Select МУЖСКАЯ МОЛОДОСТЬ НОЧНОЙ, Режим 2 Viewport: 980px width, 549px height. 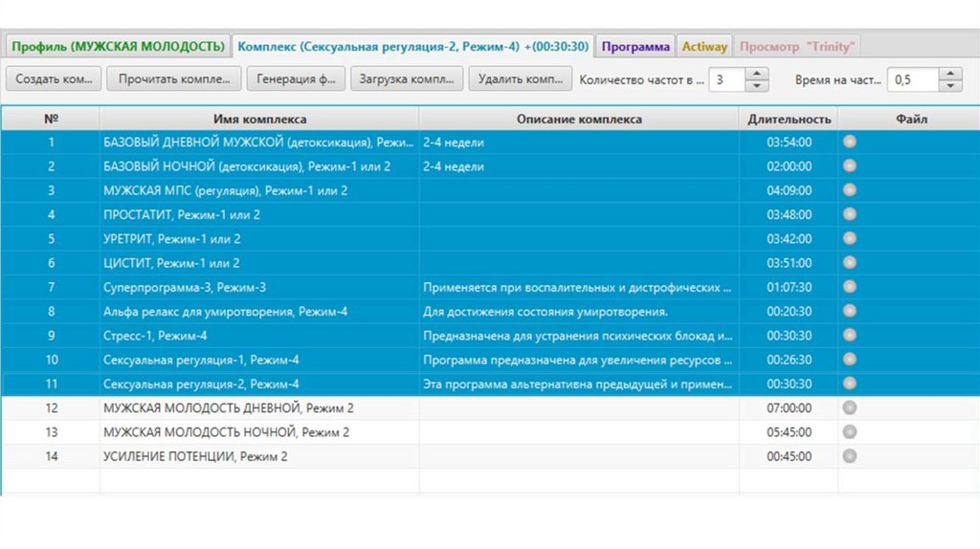(x=490, y=432)
